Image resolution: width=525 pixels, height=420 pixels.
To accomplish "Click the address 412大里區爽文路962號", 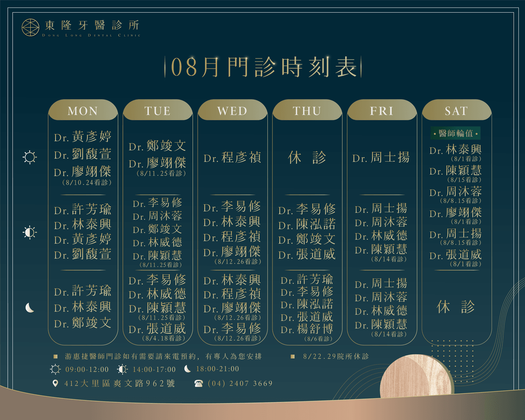I will click(x=119, y=384).
